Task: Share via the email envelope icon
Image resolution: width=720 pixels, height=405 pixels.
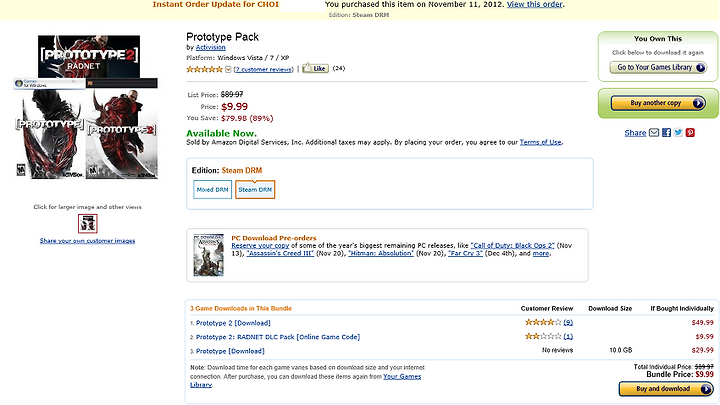Action: coord(654,133)
